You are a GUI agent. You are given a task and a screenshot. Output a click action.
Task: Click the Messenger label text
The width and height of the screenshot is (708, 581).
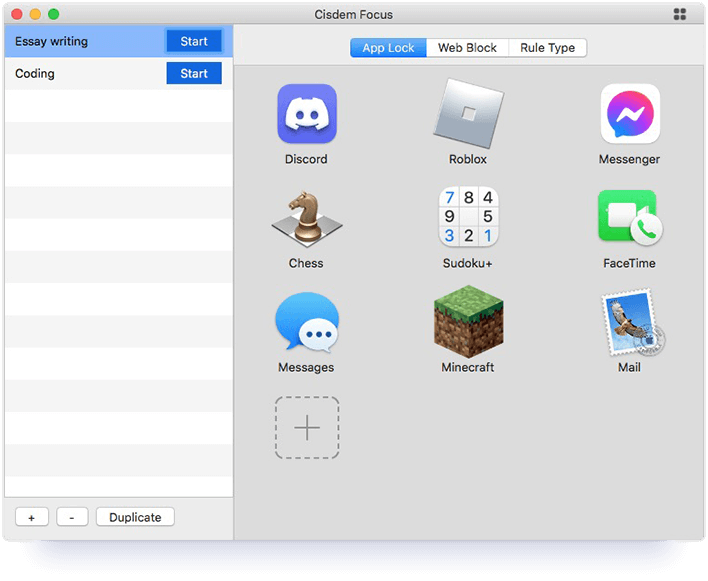click(x=629, y=159)
